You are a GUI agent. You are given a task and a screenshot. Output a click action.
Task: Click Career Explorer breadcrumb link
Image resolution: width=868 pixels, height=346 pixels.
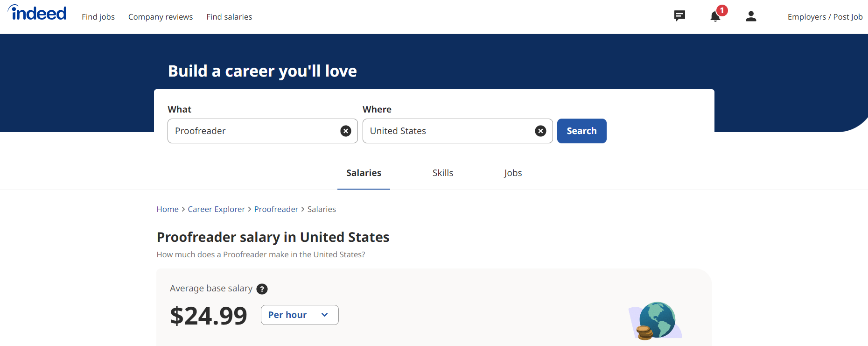(216, 209)
